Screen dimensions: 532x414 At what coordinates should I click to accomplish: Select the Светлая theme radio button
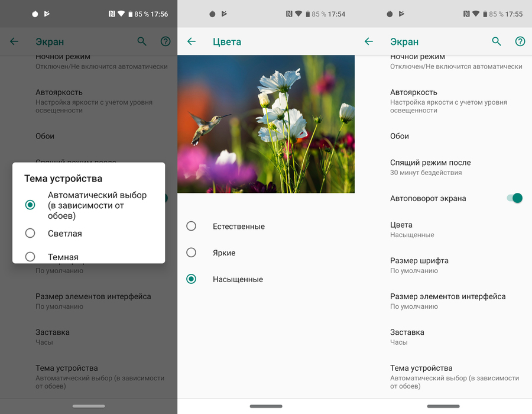[30, 233]
